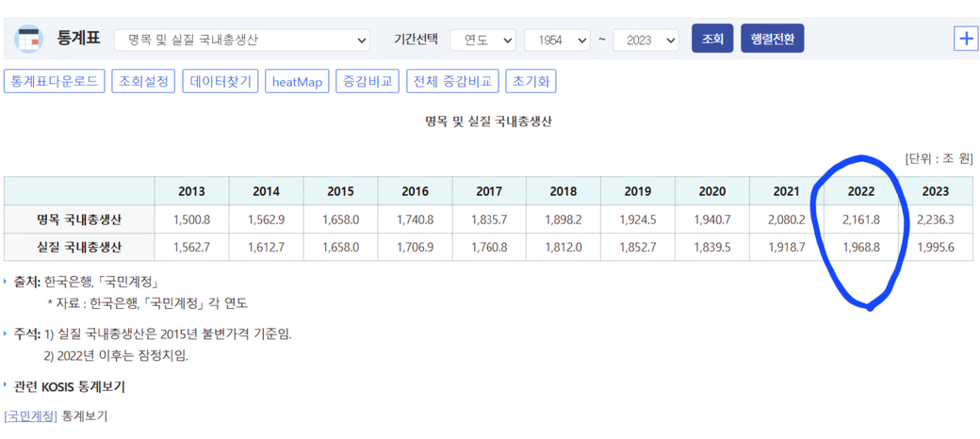The image size is (980, 439).
Task: Click the 조회 search button
Action: tap(712, 39)
